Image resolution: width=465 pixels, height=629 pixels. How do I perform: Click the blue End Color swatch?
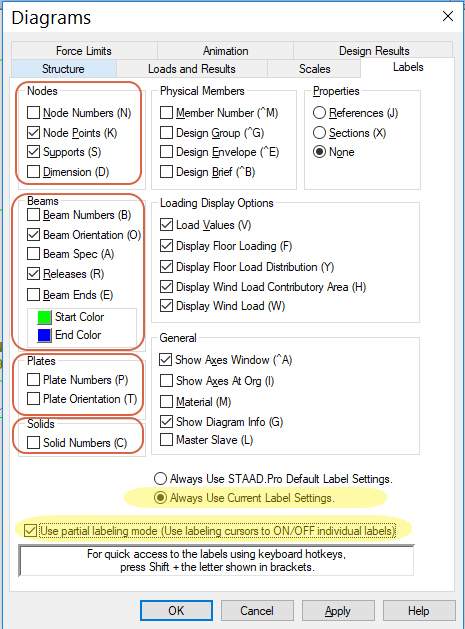[x=44, y=335]
